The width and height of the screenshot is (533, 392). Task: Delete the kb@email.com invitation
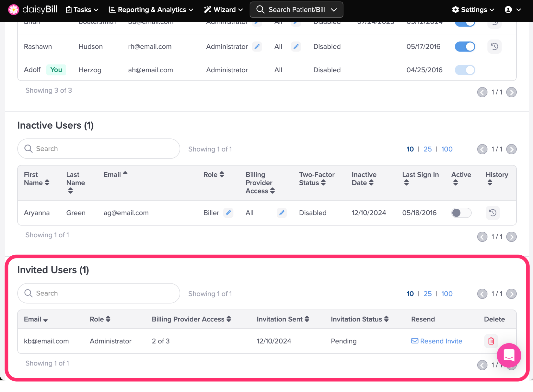pyautogui.click(x=491, y=341)
